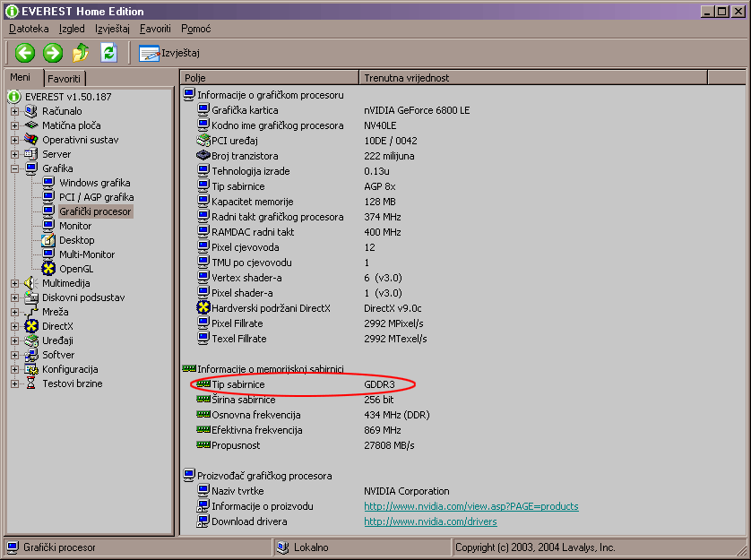
Task: Collapse the Grafika tree node
Action: pos(14,168)
